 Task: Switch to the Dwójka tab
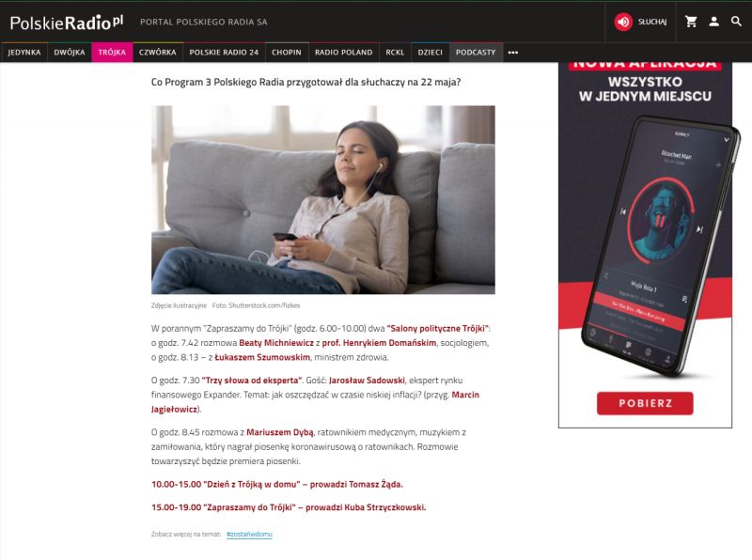70,53
